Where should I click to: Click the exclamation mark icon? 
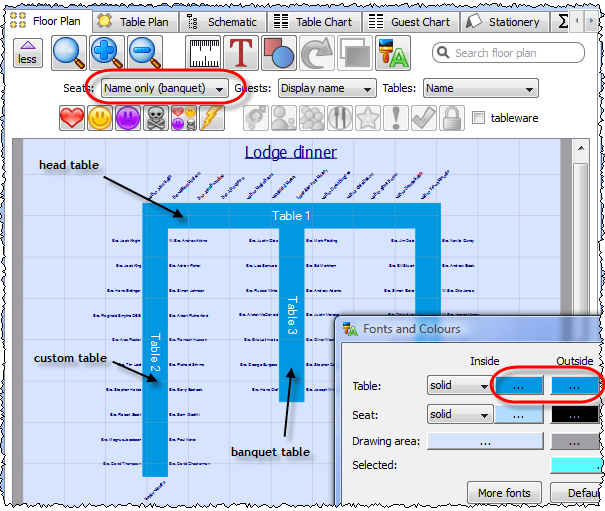click(x=396, y=118)
